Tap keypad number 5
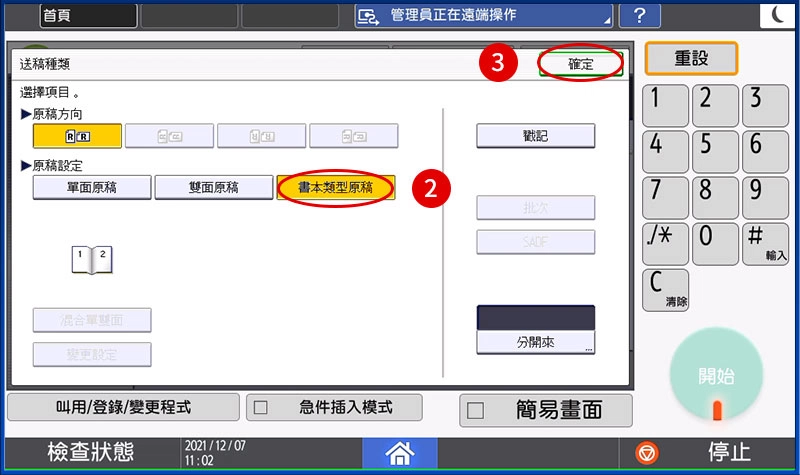Image resolution: width=800 pixels, height=475 pixels. click(x=715, y=152)
